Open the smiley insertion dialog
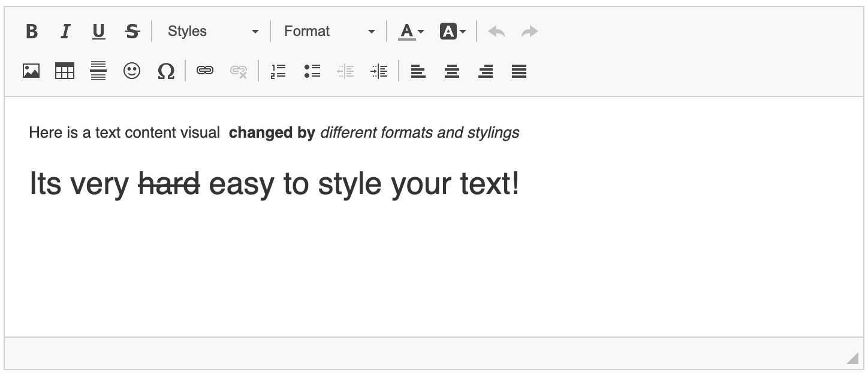The width and height of the screenshot is (868, 376). coord(132,71)
